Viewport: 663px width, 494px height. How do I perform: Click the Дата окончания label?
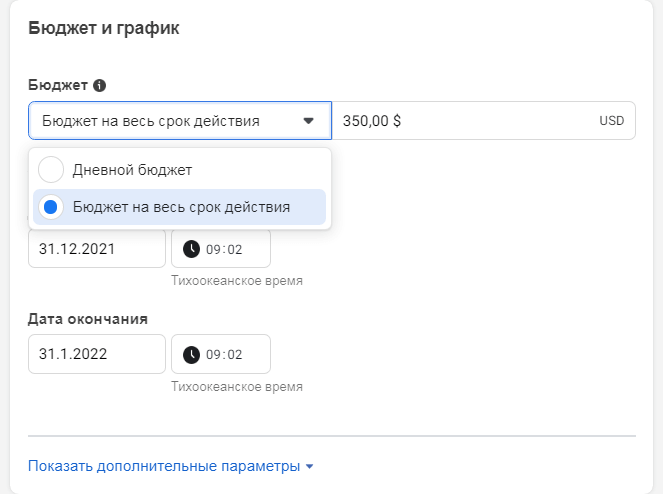coord(88,319)
